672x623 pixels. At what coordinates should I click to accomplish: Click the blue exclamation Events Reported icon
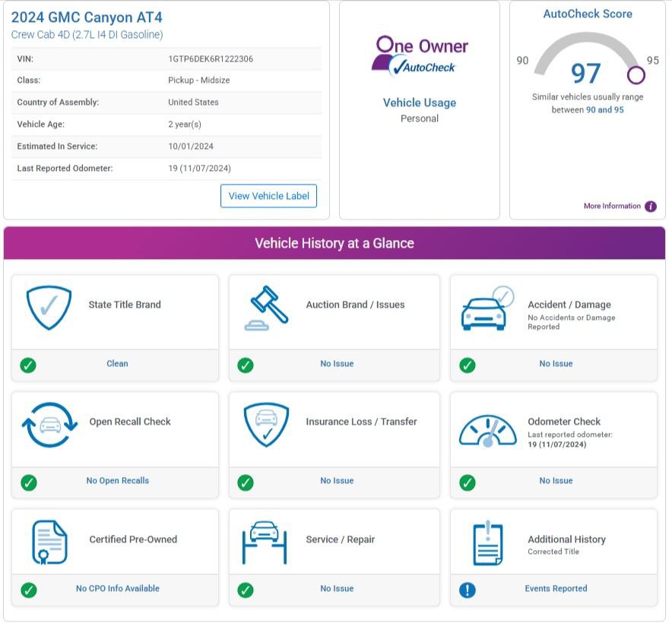[468, 590]
